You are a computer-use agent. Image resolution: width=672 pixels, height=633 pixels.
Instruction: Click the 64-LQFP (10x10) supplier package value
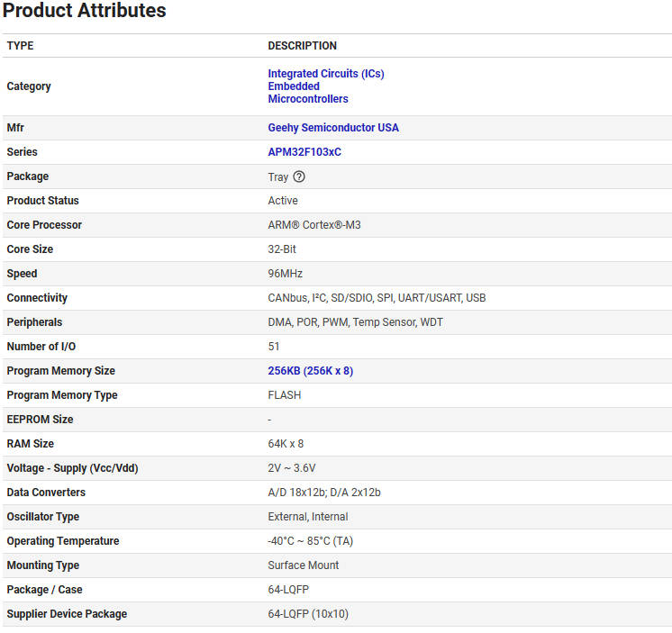(307, 614)
